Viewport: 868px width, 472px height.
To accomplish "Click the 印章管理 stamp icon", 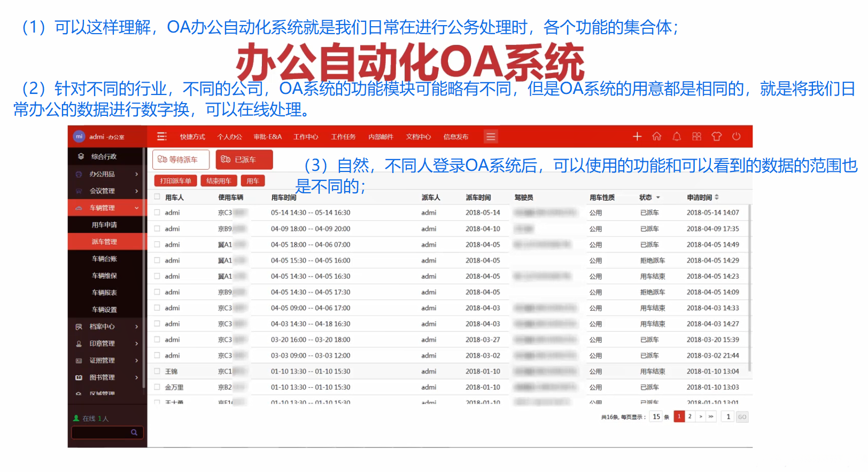I will pyautogui.click(x=79, y=344).
